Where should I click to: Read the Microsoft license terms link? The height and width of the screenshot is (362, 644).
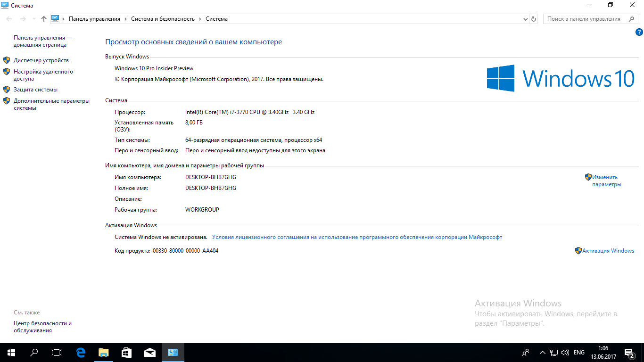click(357, 237)
